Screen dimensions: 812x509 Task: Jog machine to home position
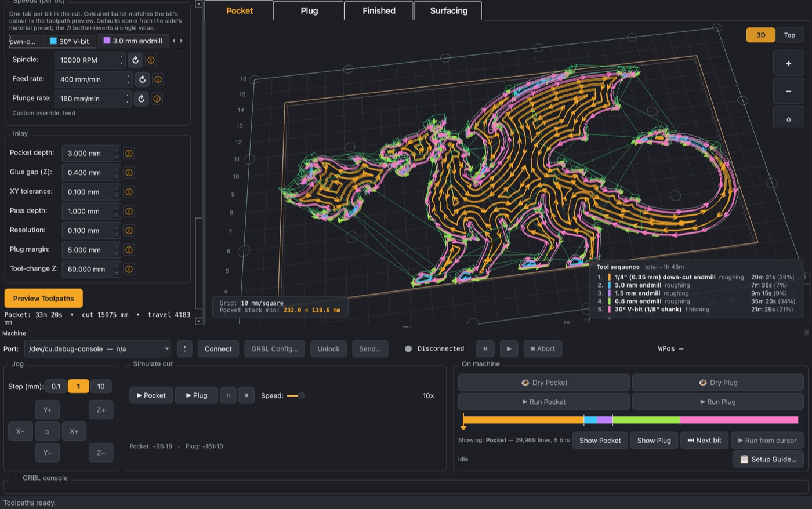[48, 431]
